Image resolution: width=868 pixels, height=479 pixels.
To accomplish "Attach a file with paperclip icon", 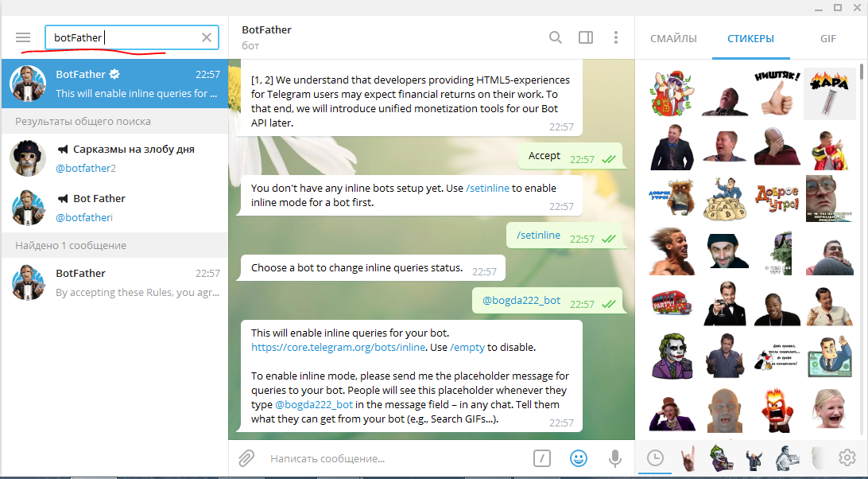I will pyautogui.click(x=246, y=458).
